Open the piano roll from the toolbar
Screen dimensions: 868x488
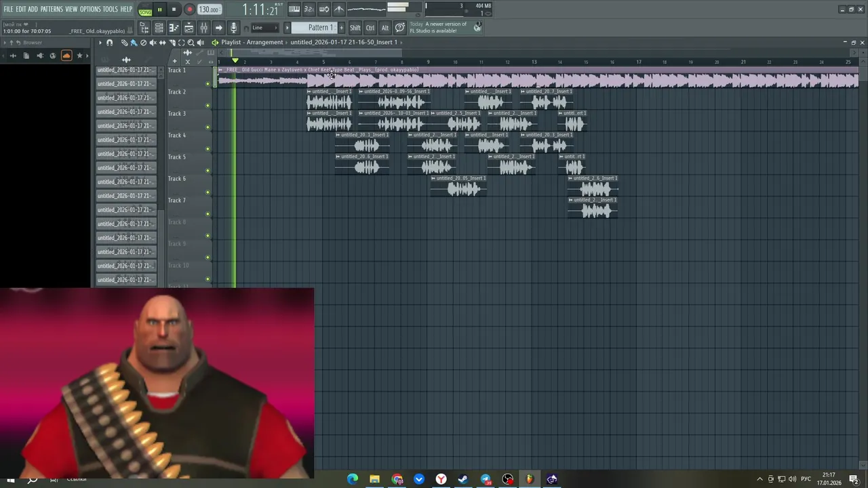click(174, 28)
